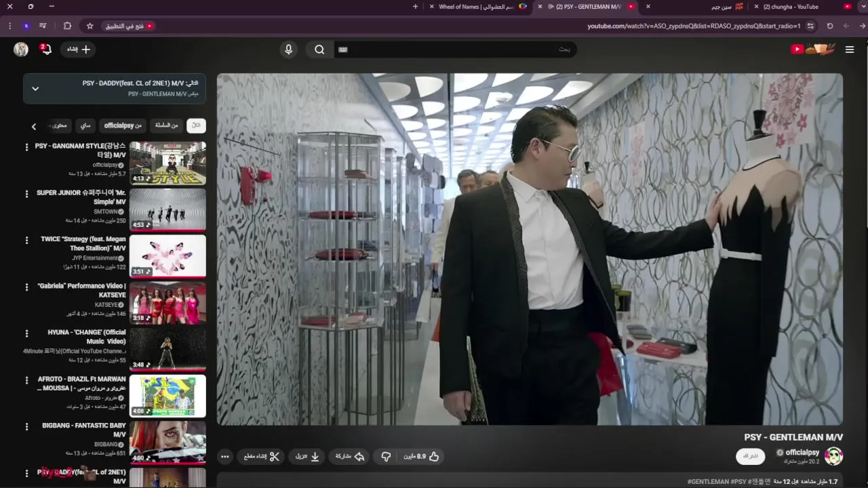The height and width of the screenshot is (488, 868).
Task: Open the browser three-dot menu
Action: tap(9, 26)
